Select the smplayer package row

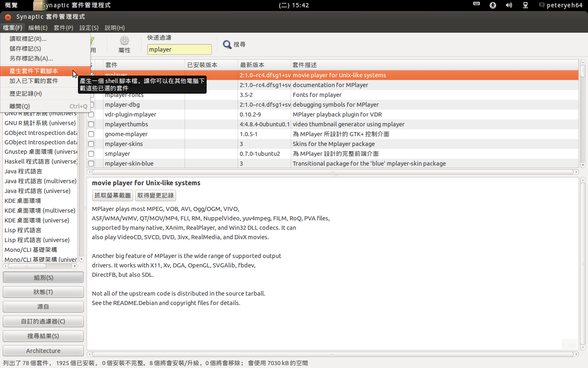click(332, 154)
